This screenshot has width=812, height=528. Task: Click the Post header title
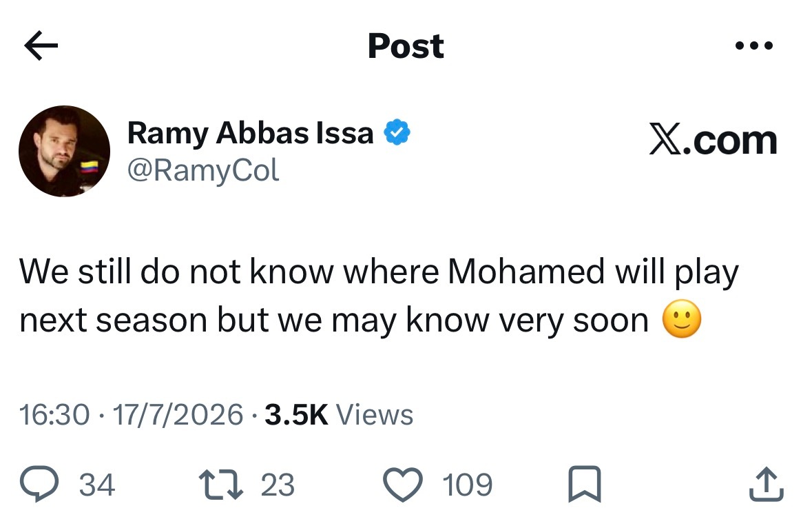tap(406, 46)
